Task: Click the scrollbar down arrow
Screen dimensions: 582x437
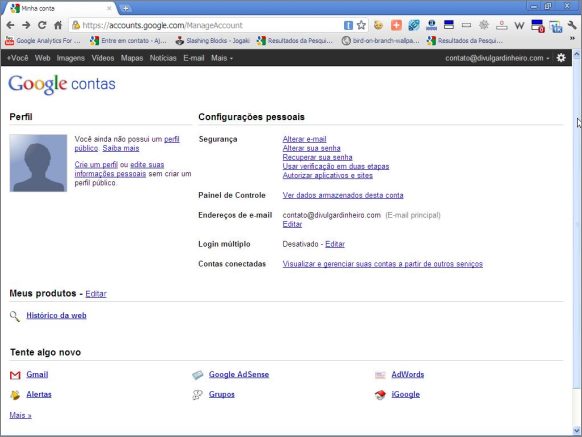Action: tap(576, 431)
